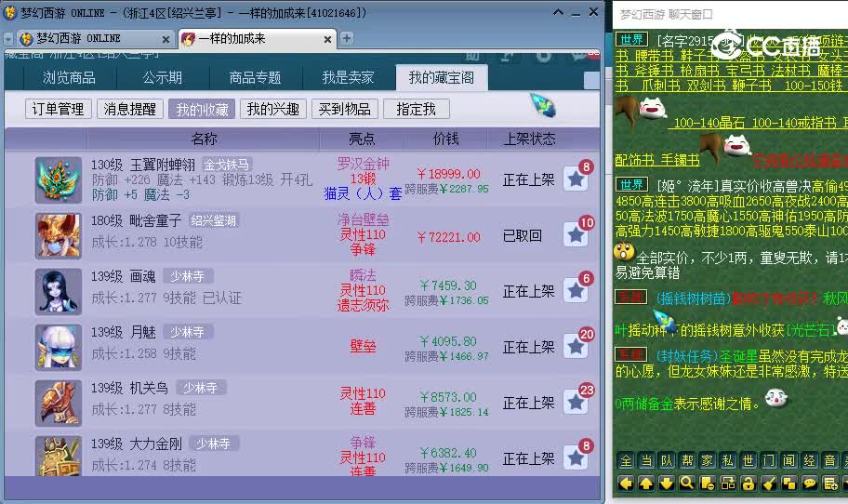Unfavorite the 玉翼附蝉翎 item star
Image resolution: width=848 pixels, height=504 pixels.
point(576,179)
